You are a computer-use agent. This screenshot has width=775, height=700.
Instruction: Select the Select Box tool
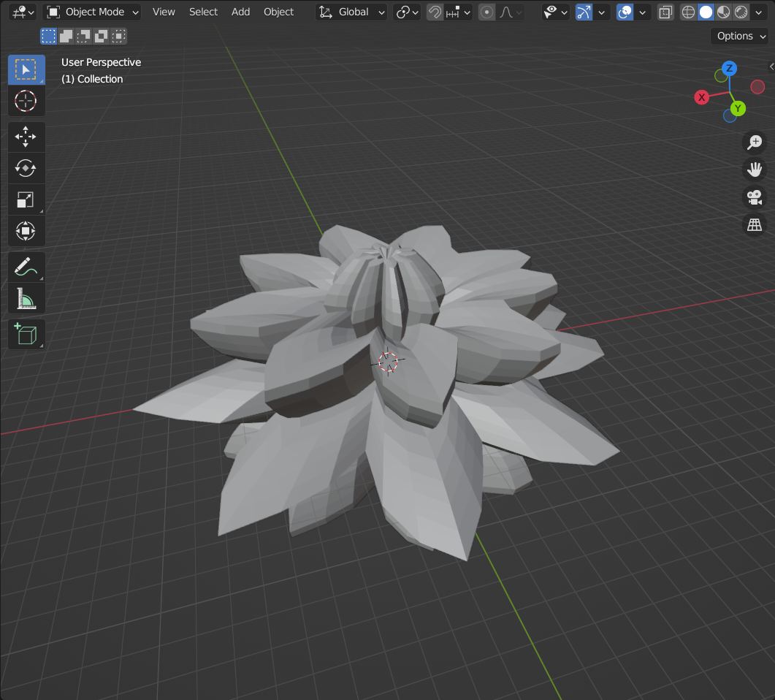click(26, 69)
